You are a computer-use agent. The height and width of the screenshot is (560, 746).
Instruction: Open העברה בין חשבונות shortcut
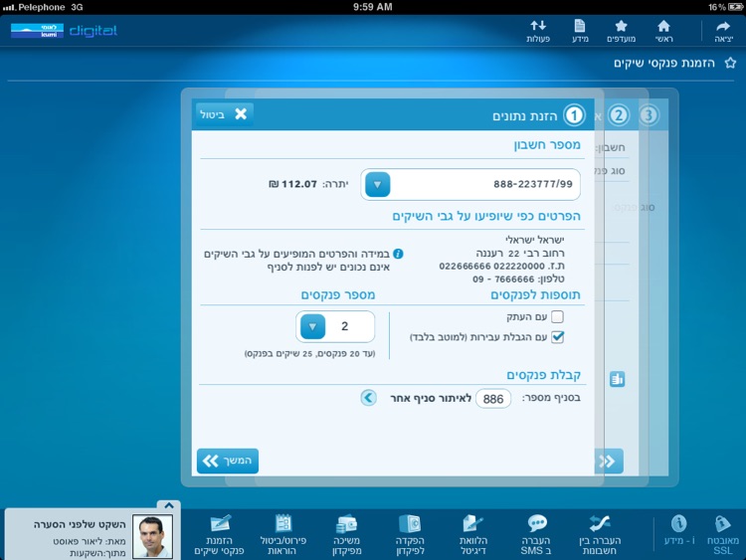[600, 534]
